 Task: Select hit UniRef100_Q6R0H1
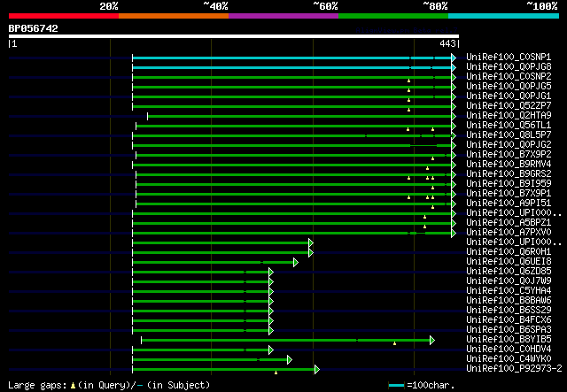point(509,252)
